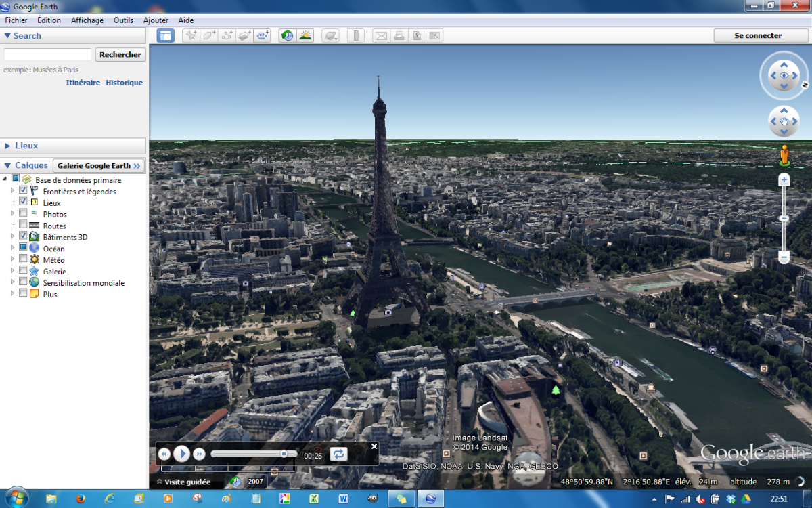
Task: Click the Add Placemark pushpin icon
Action: [191, 36]
